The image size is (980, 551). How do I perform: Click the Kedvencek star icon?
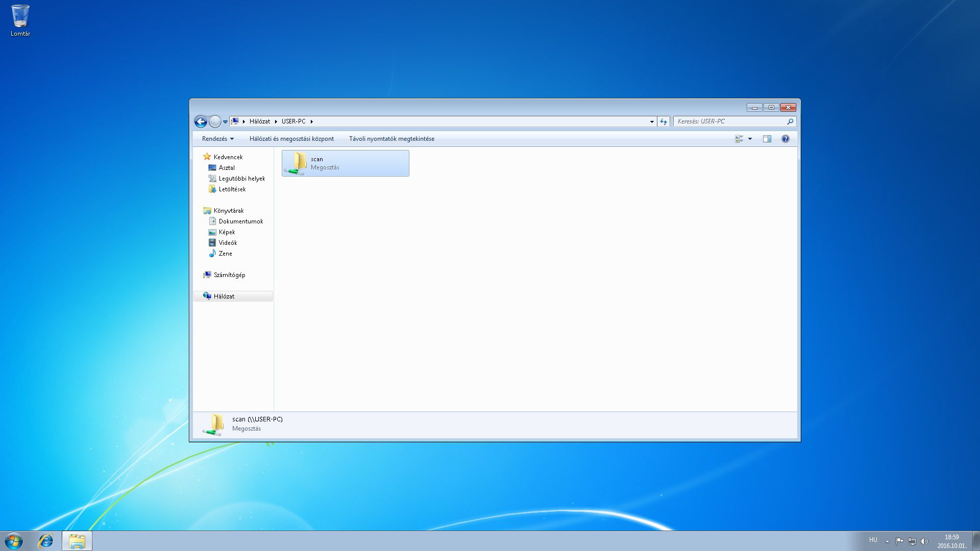[x=207, y=157]
